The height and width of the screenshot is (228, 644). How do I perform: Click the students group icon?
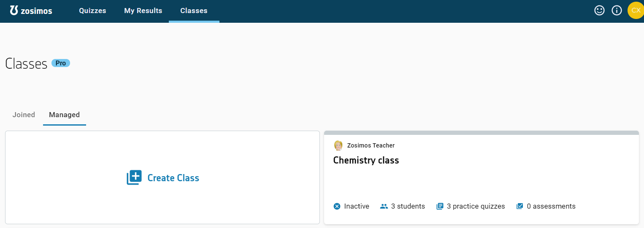pyautogui.click(x=384, y=207)
